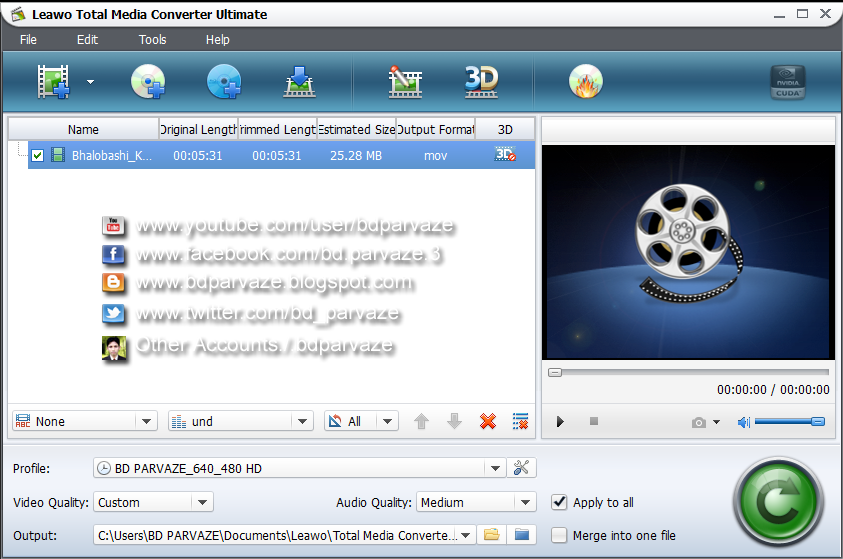843x559 pixels.
Task: Click the 3D status icon in file row
Action: (505, 155)
